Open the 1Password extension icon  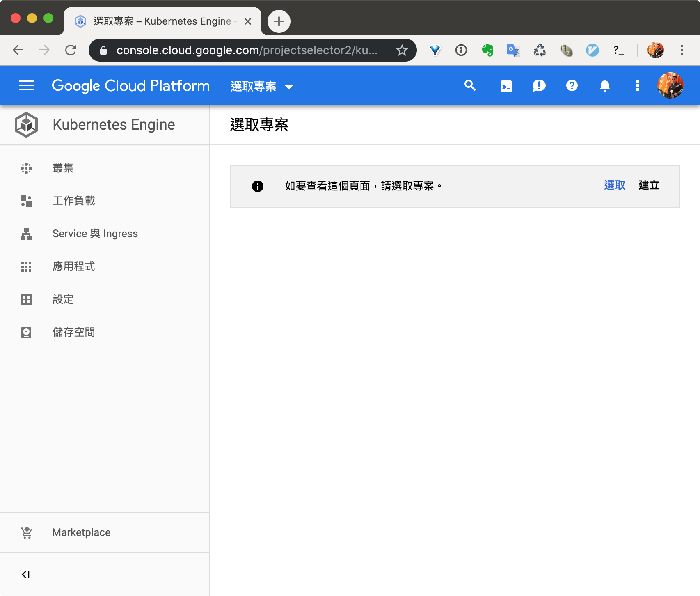461,50
